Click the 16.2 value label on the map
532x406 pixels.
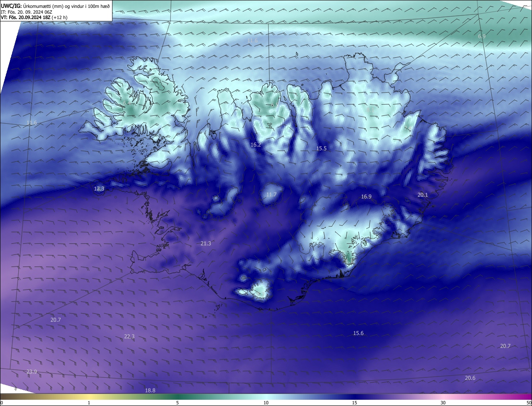(x=256, y=145)
